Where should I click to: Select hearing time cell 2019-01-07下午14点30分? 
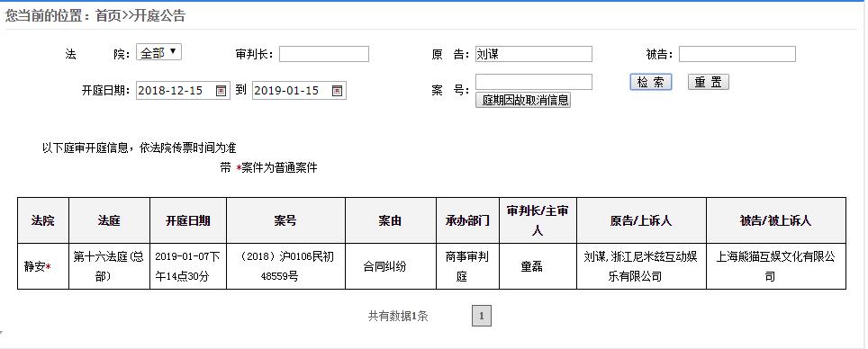pos(188,266)
